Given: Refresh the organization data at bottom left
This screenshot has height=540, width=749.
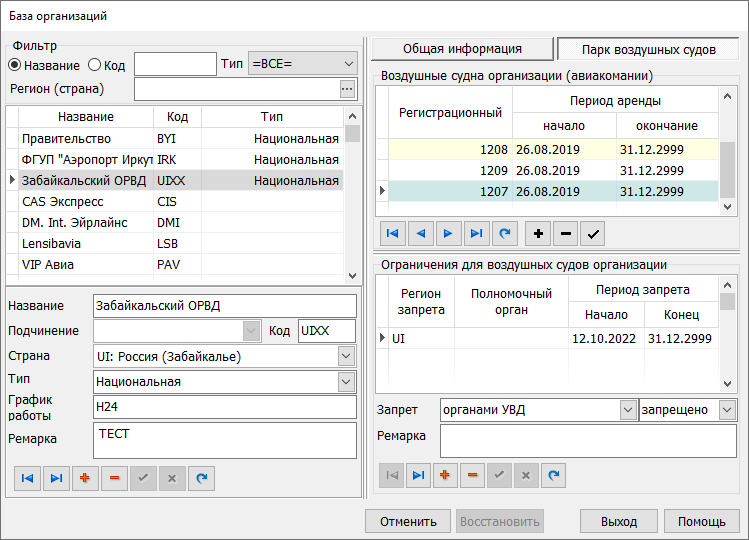Looking at the screenshot, I should 201,479.
